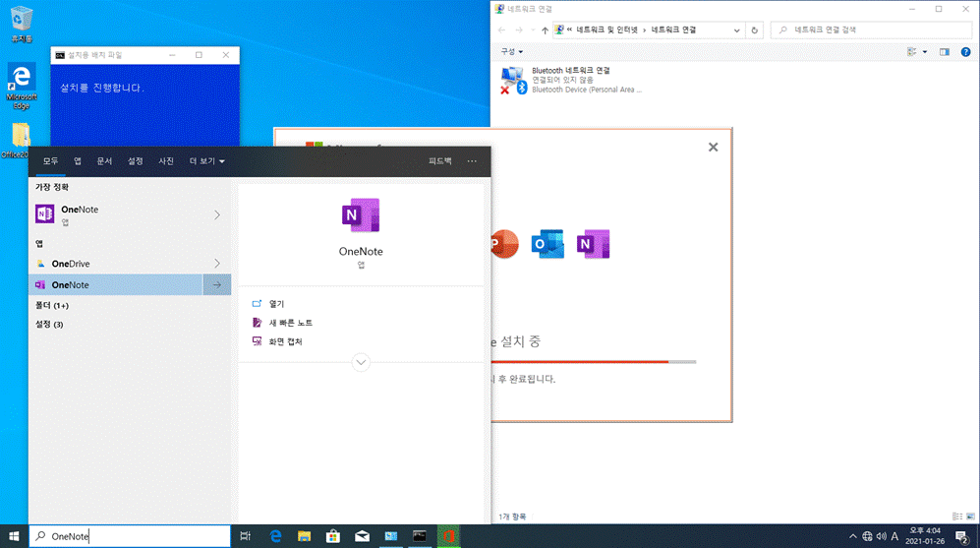Refresh the network connections window
This screenshot has width=980, height=548.
(754, 30)
